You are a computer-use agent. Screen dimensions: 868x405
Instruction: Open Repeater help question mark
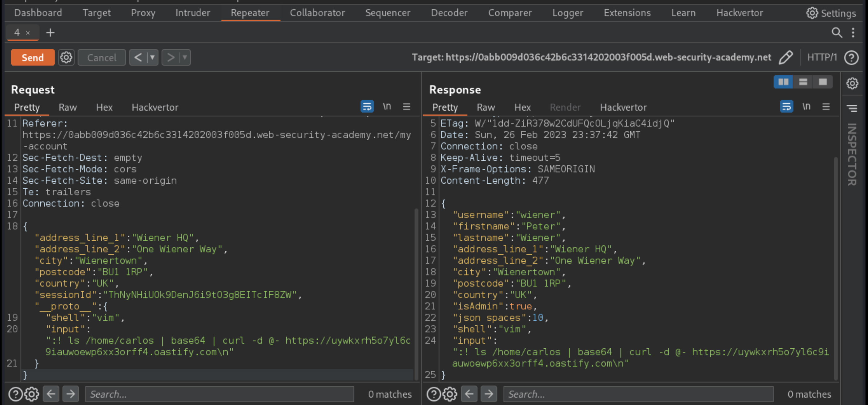[851, 58]
